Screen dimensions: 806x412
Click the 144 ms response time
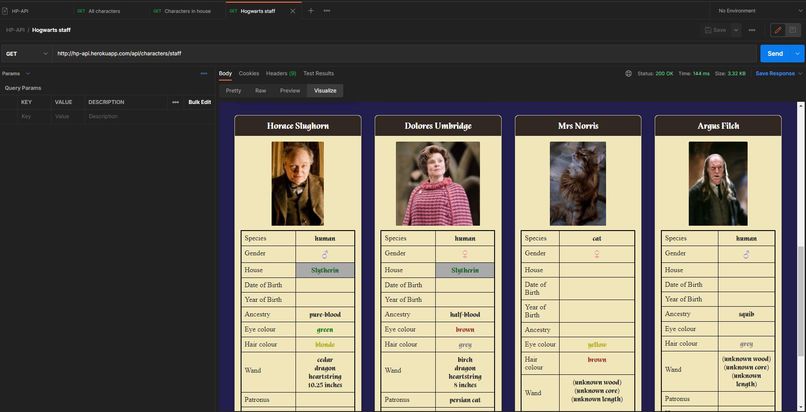pyautogui.click(x=701, y=73)
